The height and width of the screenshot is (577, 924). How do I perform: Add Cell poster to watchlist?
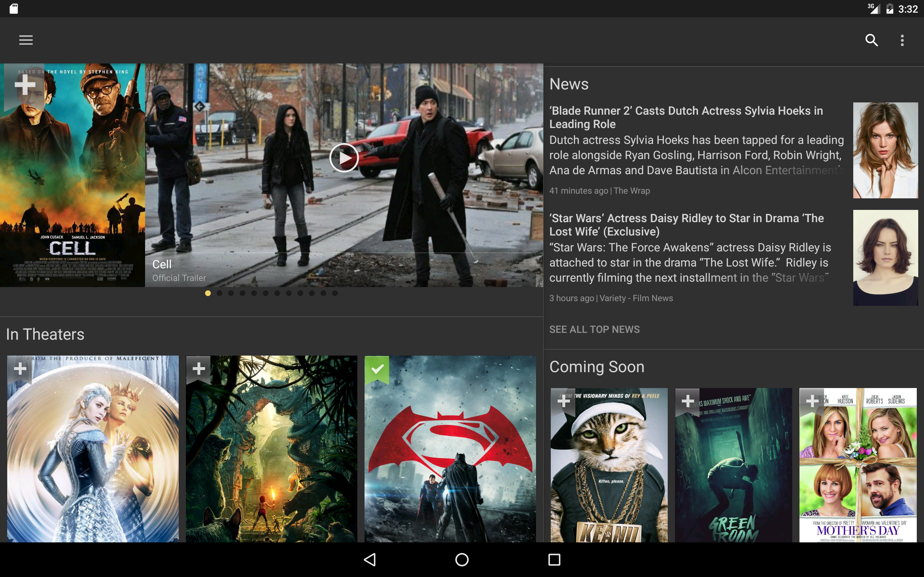(x=25, y=85)
